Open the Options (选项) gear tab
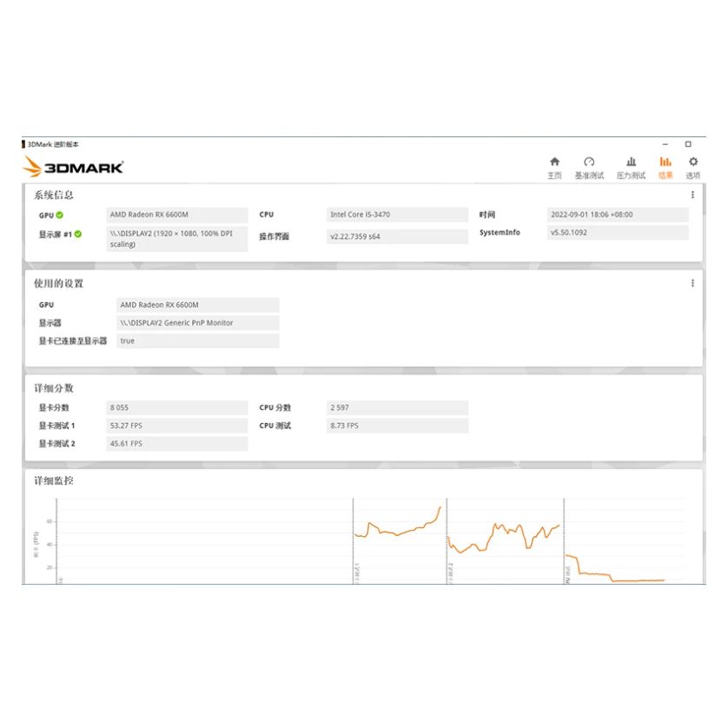This screenshot has height=728, width=728. [x=693, y=168]
